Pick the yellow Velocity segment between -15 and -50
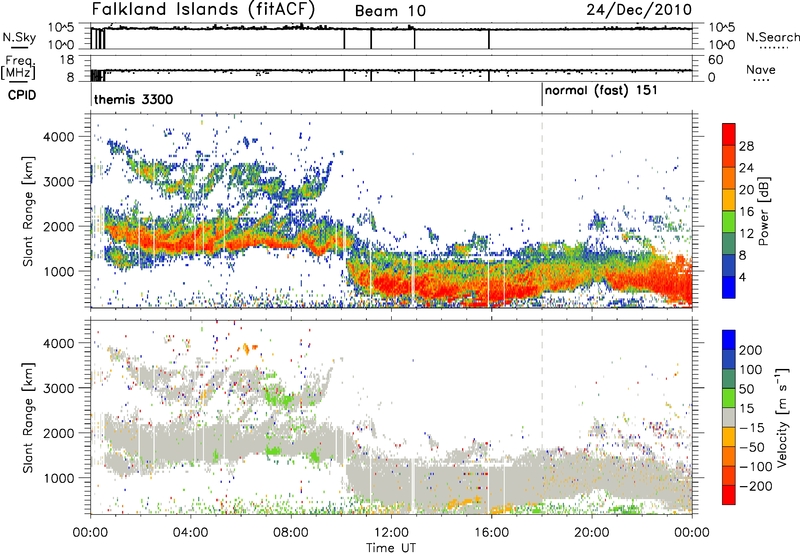 click(x=729, y=437)
